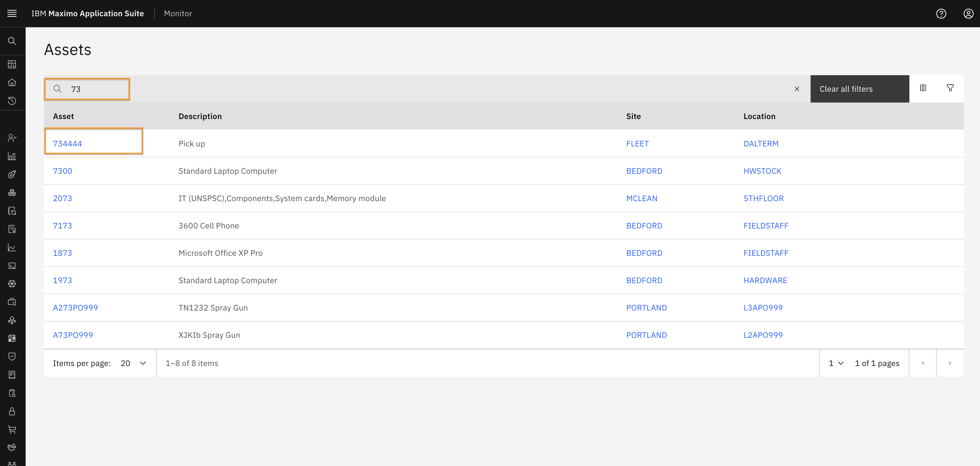Screen dimensions: 980x466
Task: Open the belt drive assets sidebar icon
Action: click(12, 174)
